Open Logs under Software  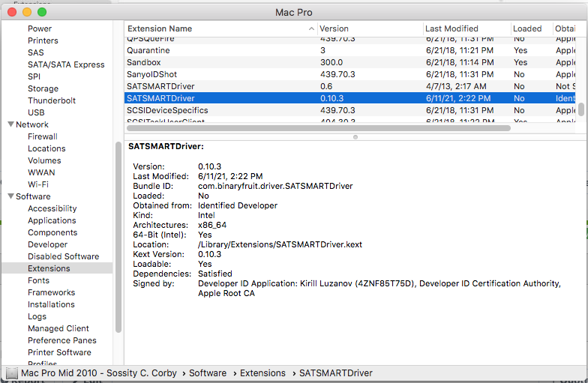pyautogui.click(x=37, y=316)
